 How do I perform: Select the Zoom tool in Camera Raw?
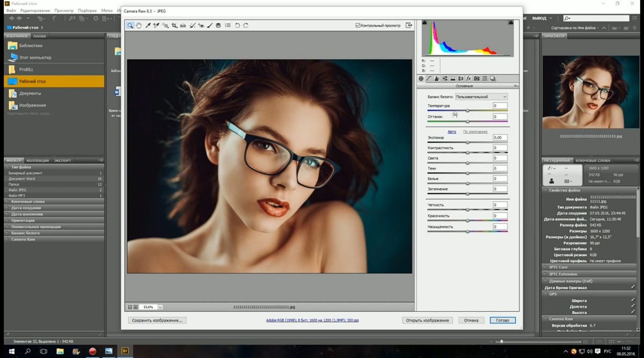130,25
